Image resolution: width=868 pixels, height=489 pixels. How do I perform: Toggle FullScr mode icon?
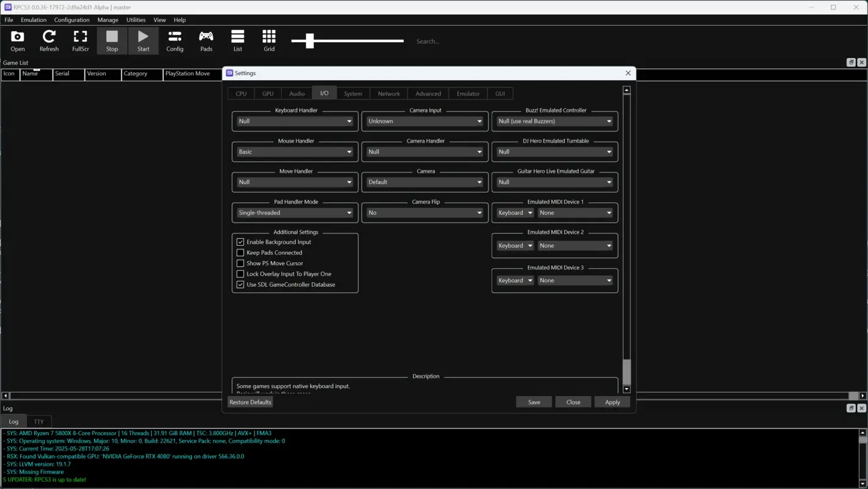point(80,40)
